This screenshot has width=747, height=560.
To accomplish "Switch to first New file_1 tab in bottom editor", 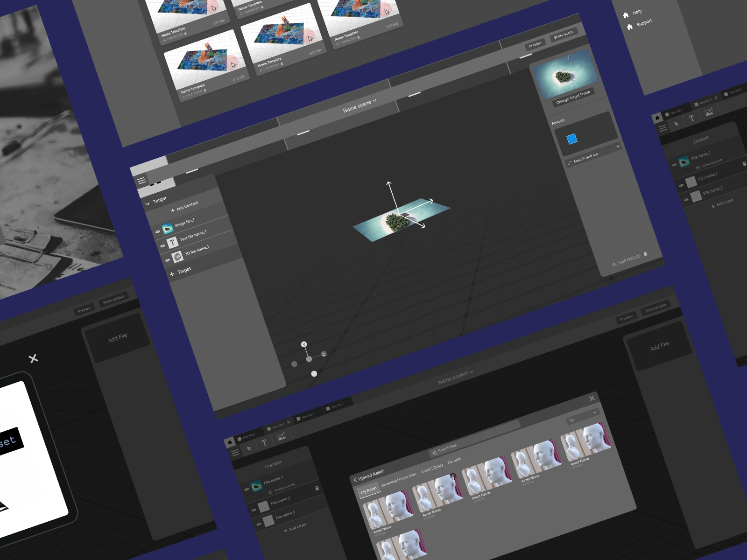I will 247,436.
